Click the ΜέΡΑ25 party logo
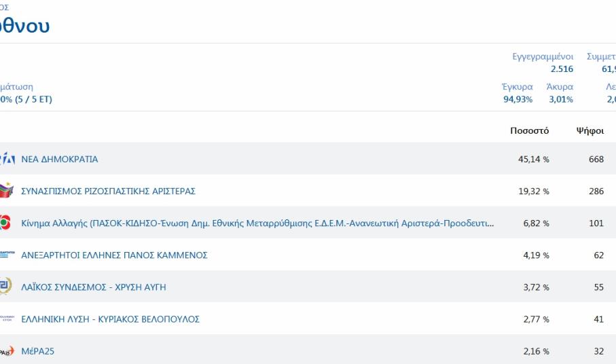 coord(6,351)
